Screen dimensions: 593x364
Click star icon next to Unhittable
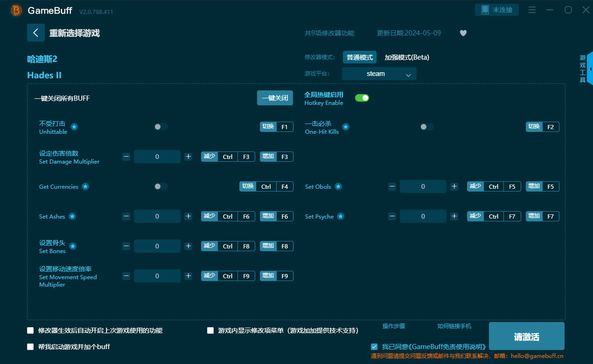click(x=74, y=127)
